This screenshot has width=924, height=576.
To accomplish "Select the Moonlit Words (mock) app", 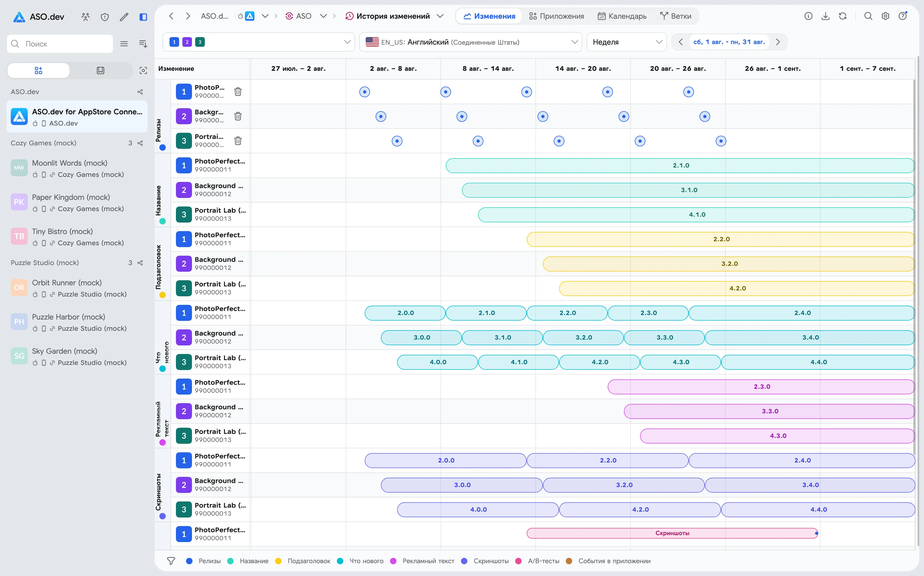I will point(77,168).
